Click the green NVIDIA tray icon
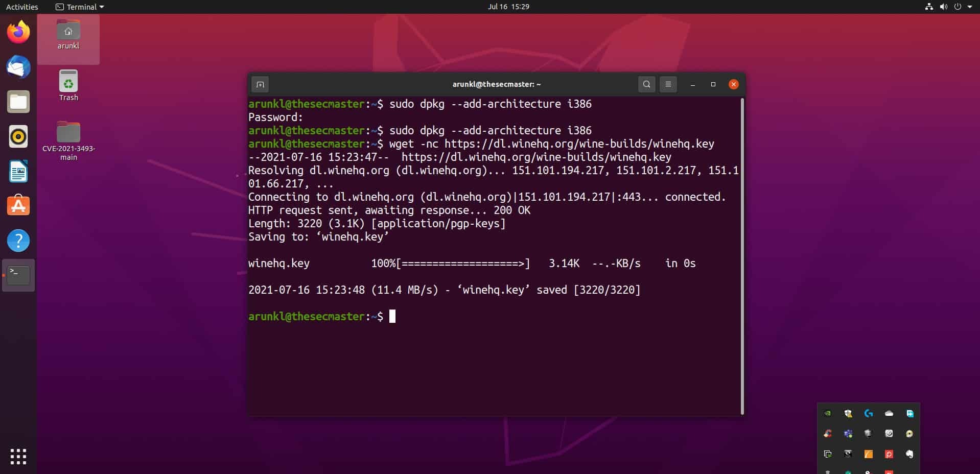 pos(828,413)
